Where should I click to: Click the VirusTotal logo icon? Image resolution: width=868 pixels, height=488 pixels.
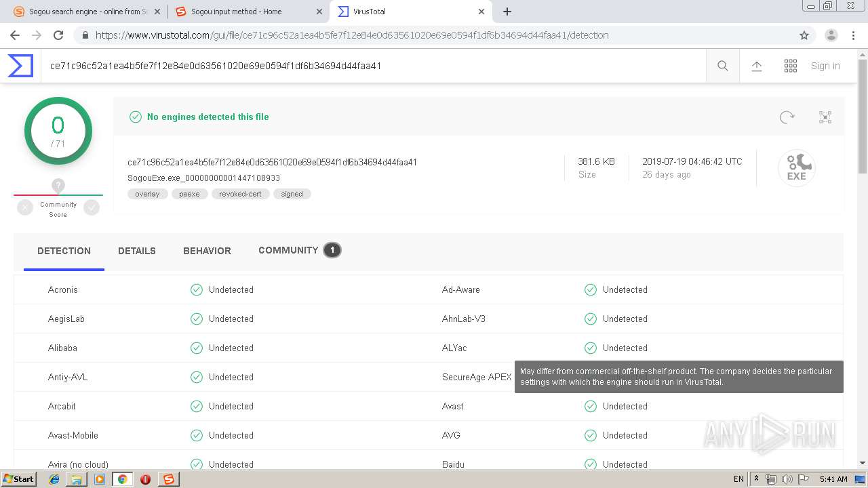pos(20,66)
